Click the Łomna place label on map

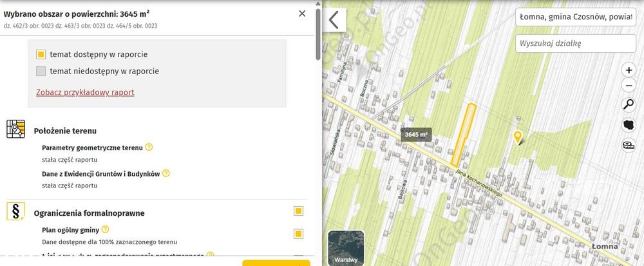click(605, 246)
